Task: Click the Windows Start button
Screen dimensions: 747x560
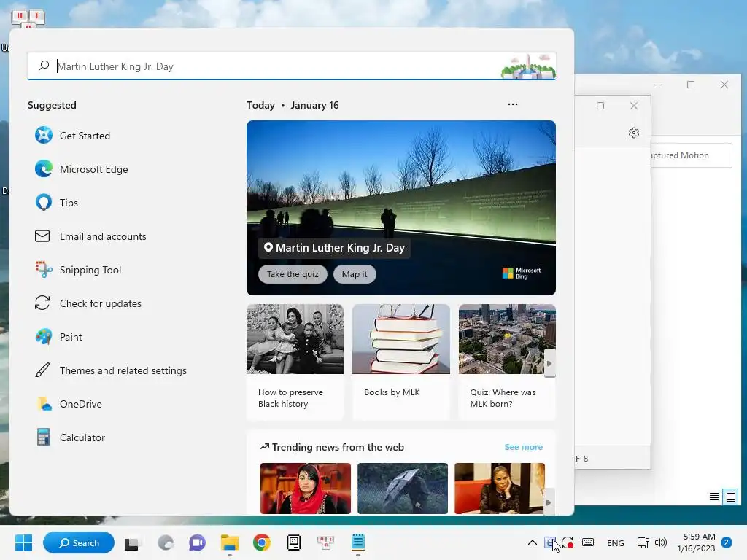Action: click(23, 542)
